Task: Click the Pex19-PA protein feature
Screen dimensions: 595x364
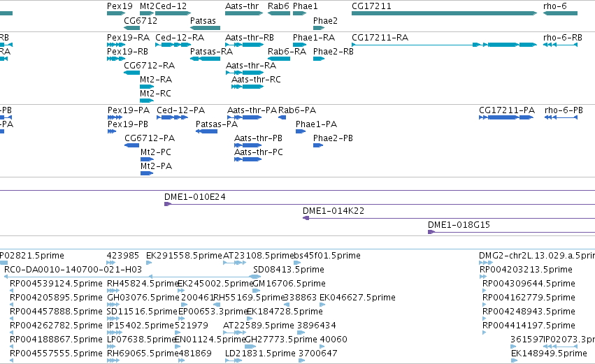Action: click(115, 117)
